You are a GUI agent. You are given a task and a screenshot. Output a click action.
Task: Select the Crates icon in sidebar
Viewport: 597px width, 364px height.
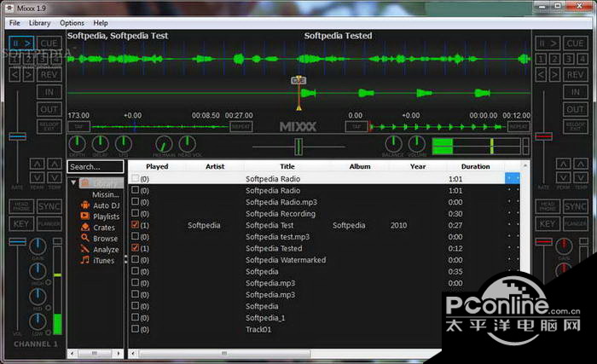click(84, 228)
